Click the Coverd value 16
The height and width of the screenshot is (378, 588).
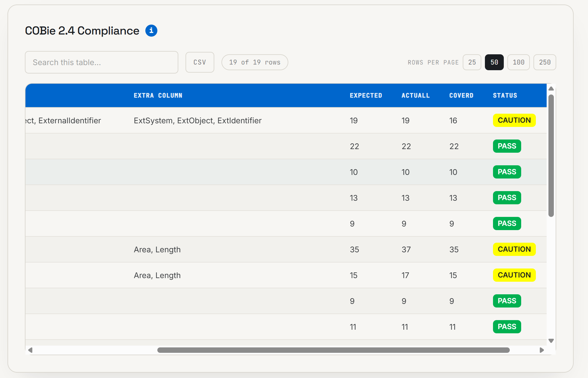pos(453,121)
